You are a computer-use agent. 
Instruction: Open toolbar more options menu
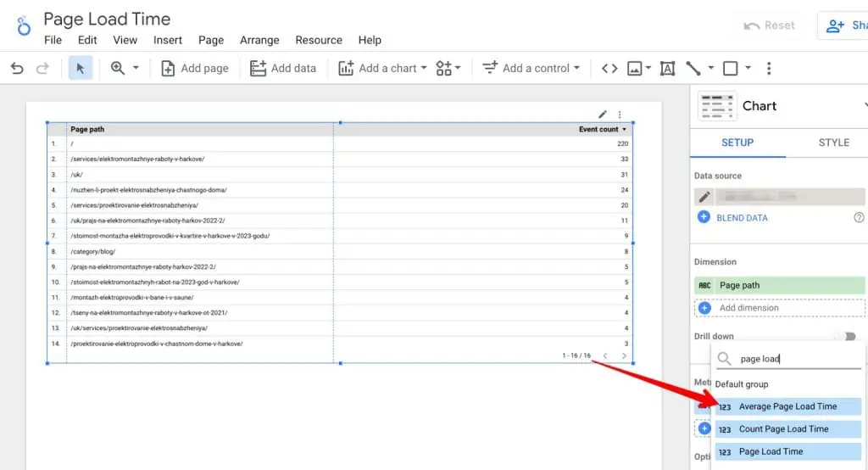point(768,68)
